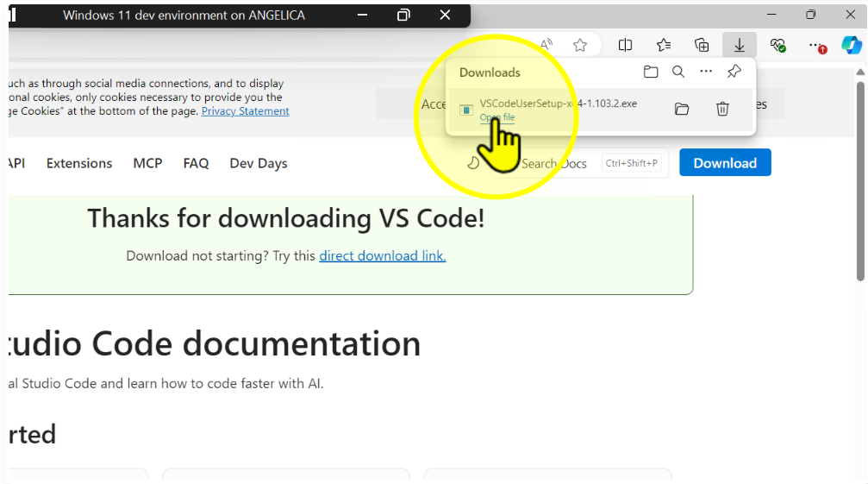Open the Read aloud icon in address bar
Screen dimensions: 868x484
(x=546, y=45)
